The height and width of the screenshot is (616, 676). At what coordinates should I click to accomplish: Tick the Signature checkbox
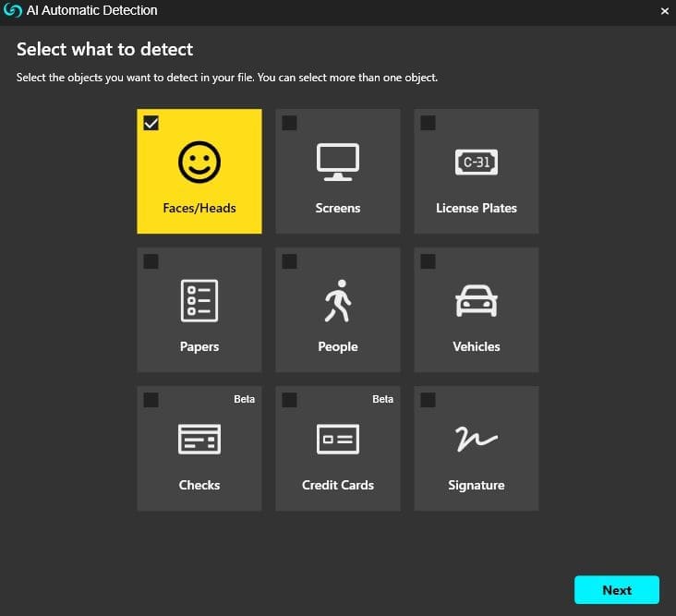pos(429,400)
